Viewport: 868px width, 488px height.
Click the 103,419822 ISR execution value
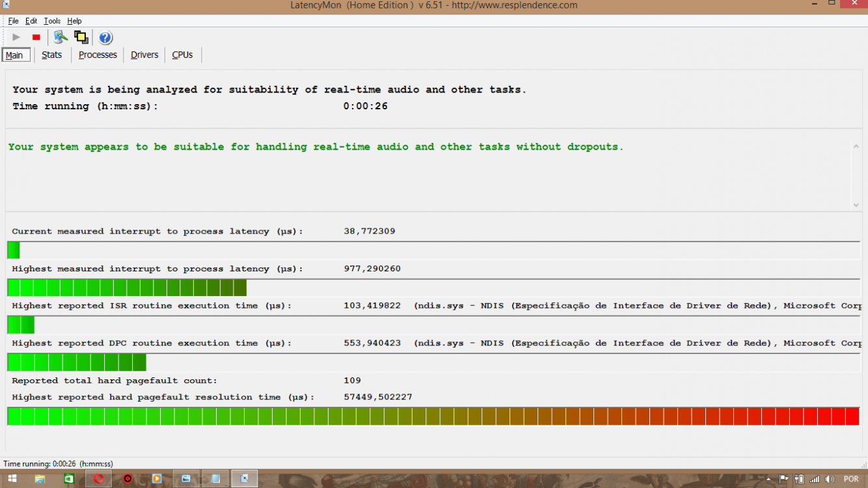[372, 306]
